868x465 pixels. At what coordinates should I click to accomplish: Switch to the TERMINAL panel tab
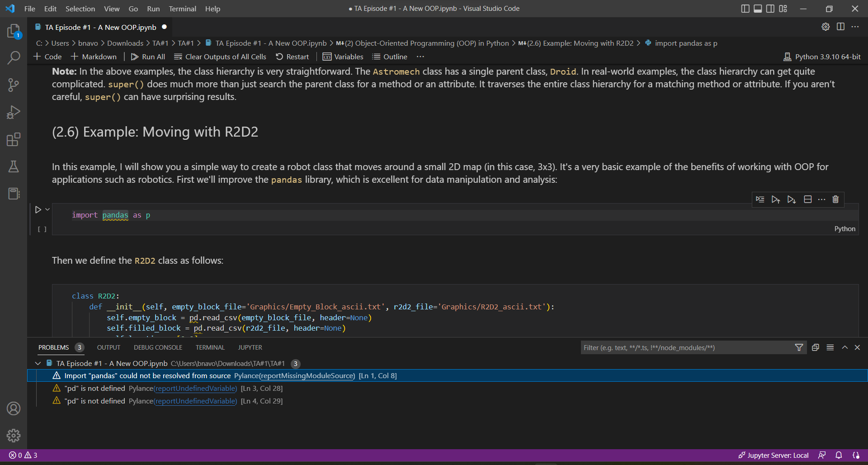click(210, 347)
